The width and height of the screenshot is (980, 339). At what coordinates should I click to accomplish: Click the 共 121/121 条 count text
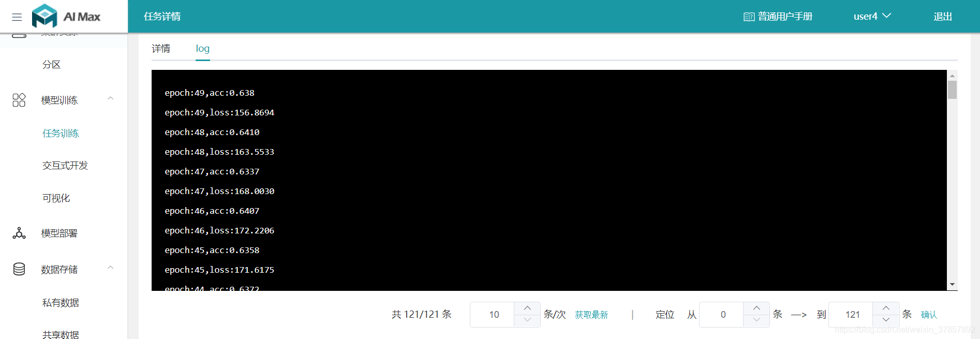click(422, 315)
